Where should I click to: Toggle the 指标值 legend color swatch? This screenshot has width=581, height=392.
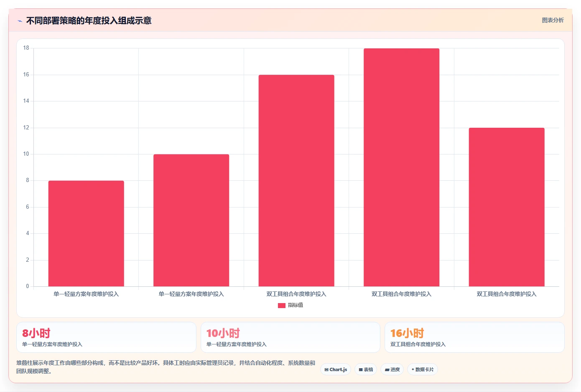tap(282, 305)
